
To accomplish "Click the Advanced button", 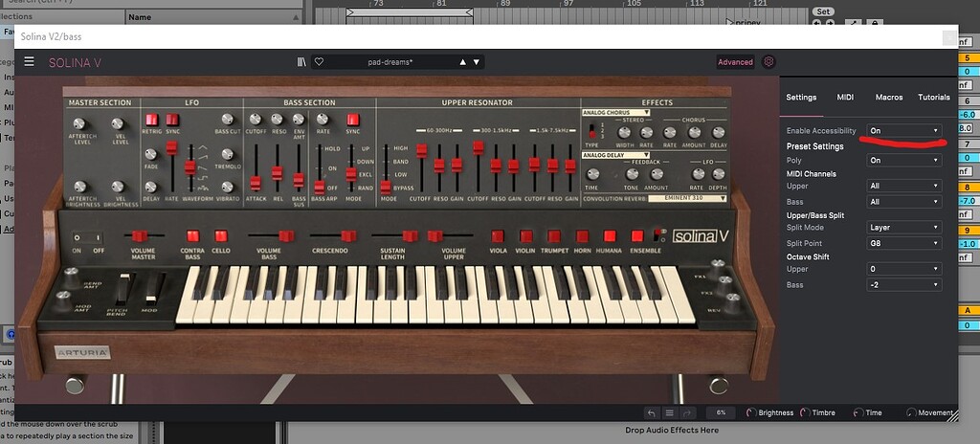I will tap(735, 62).
